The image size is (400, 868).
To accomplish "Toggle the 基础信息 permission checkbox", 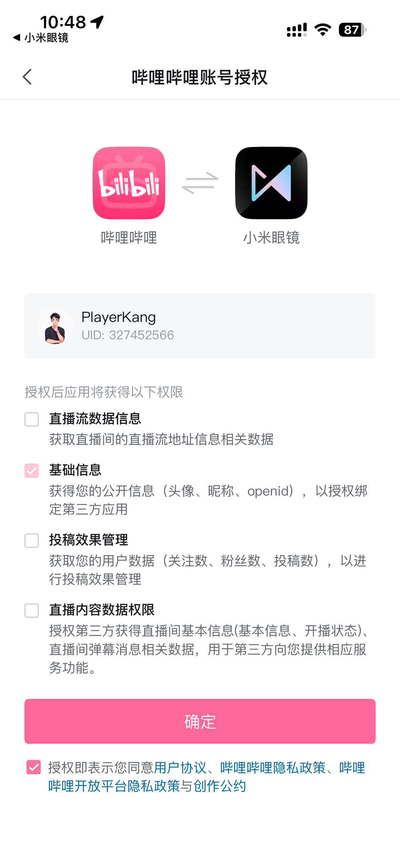I will coord(32,471).
